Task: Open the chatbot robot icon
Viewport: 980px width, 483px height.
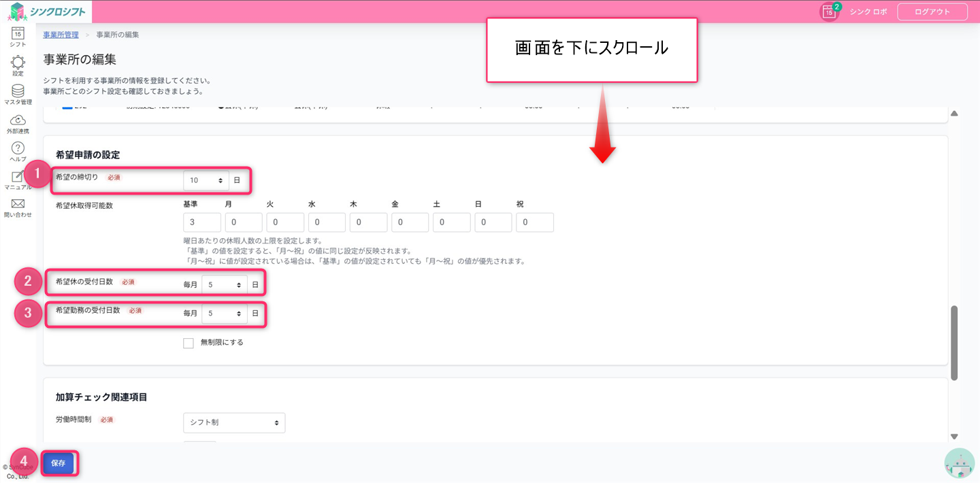Action: pyautogui.click(x=960, y=463)
